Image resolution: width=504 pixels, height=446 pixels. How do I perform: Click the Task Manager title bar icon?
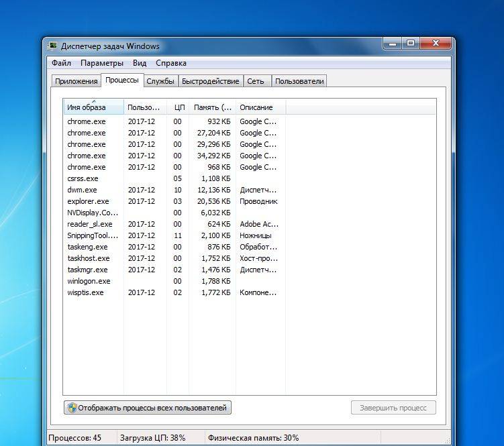53,46
